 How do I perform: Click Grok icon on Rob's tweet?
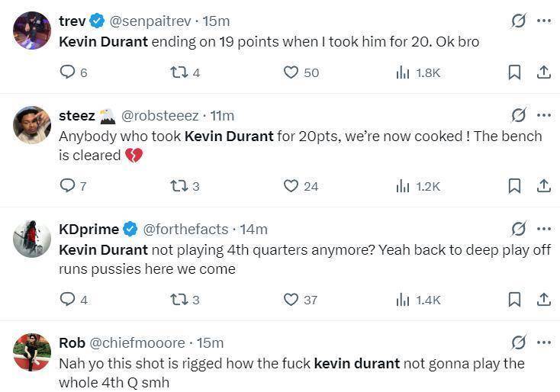[518, 342]
